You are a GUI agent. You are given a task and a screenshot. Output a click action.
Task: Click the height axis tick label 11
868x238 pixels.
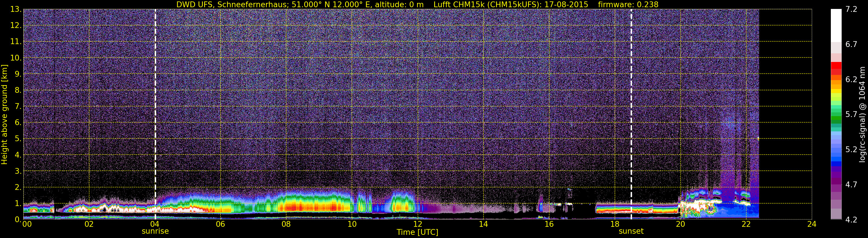[16, 41]
